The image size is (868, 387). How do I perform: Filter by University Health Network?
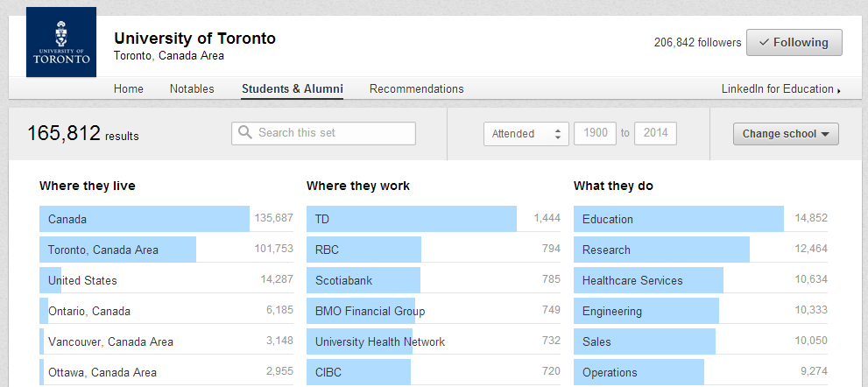tap(379, 341)
